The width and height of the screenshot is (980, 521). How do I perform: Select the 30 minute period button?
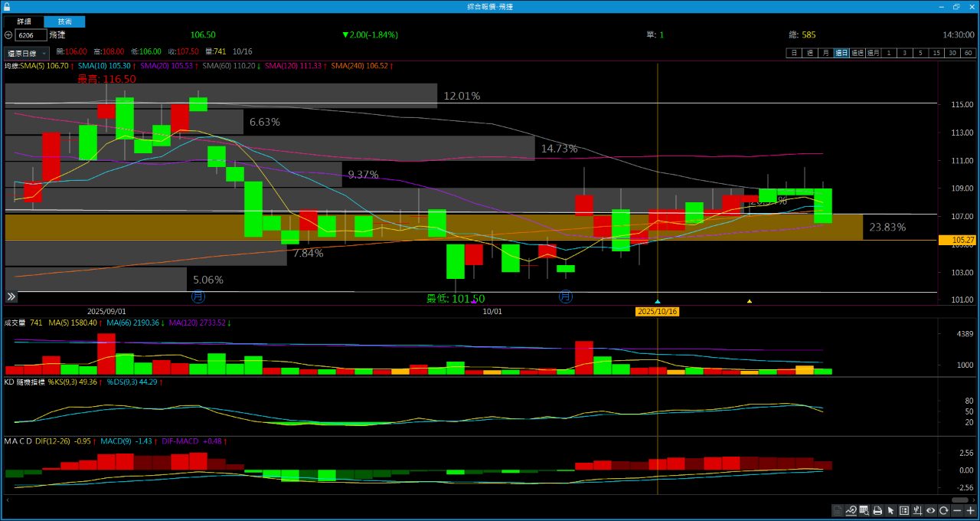952,53
